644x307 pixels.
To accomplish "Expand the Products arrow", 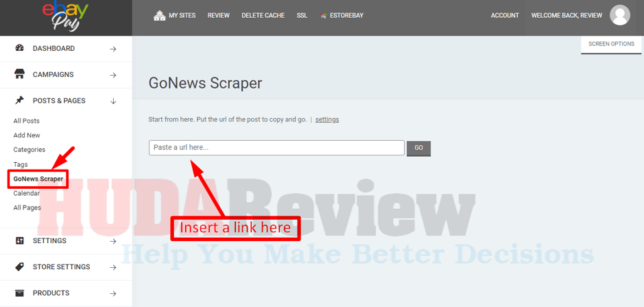I will tap(113, 293).
